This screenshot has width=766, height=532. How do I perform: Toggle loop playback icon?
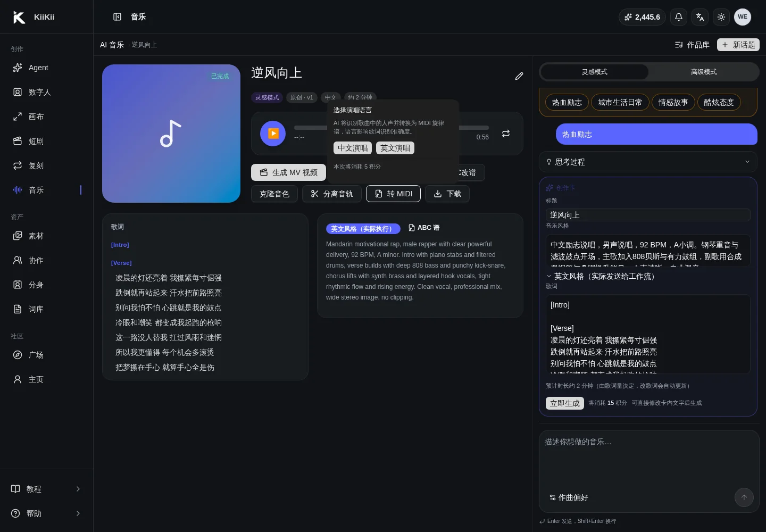[506, 134]
